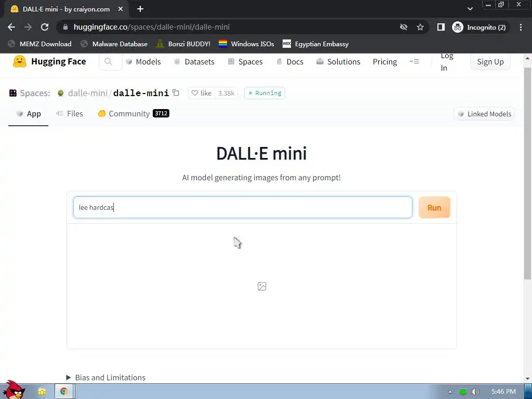Image resolution: width=532 pixels, height=399 pixels.
Task: Click the address bar URL
Action: [x=152, y=27]
